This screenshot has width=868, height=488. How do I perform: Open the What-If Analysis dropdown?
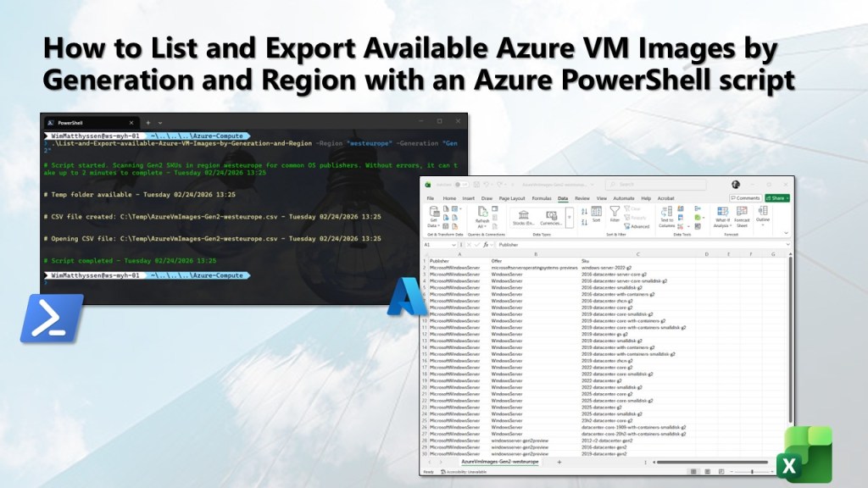tap(721, 214)
